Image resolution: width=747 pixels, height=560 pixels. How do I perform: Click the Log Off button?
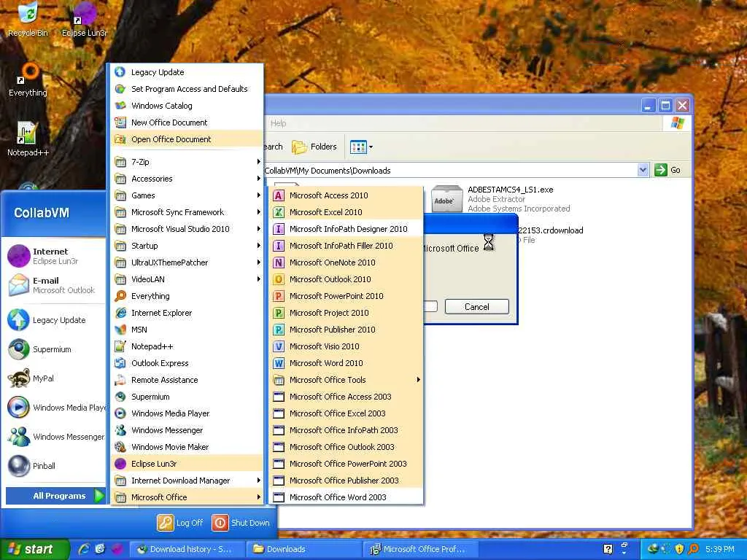pos(181,522)
